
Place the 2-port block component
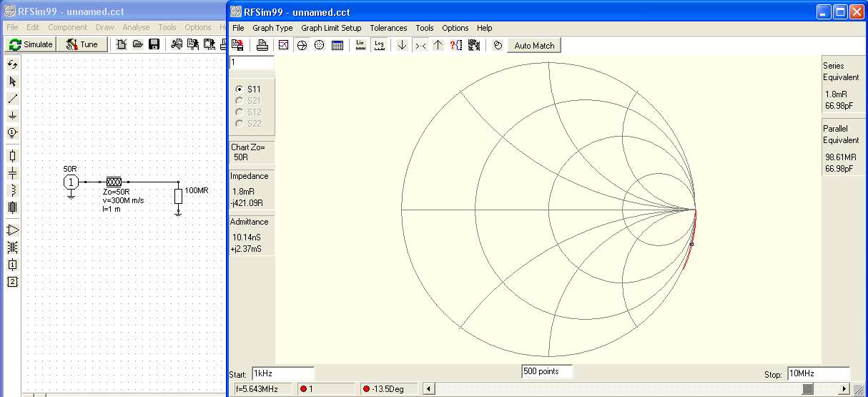point(12,281)
